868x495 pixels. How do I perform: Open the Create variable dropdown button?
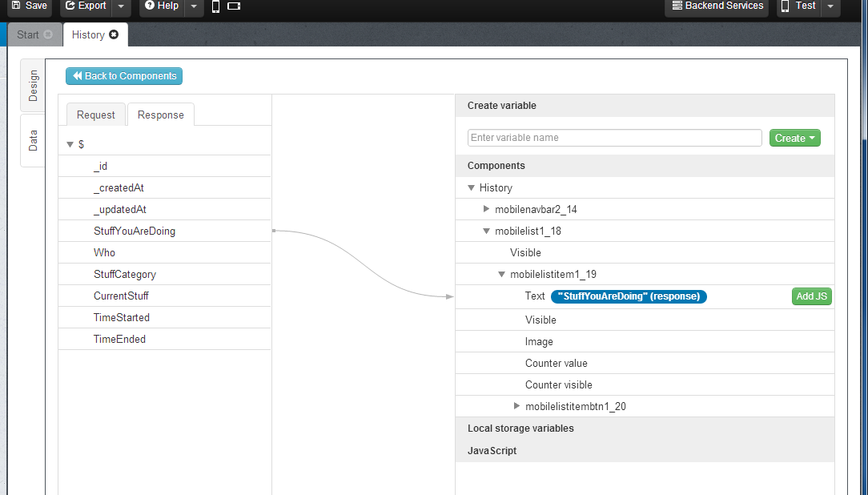[x=794, y=138]
